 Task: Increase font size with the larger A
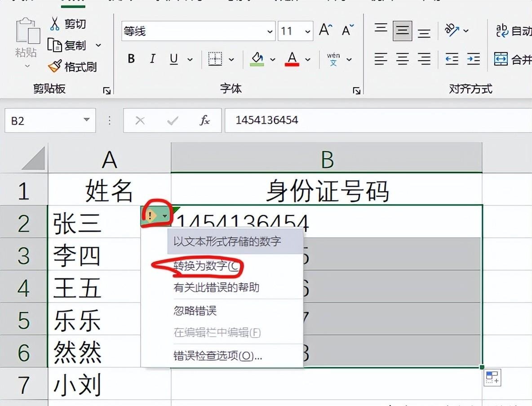tap(326, 30)
